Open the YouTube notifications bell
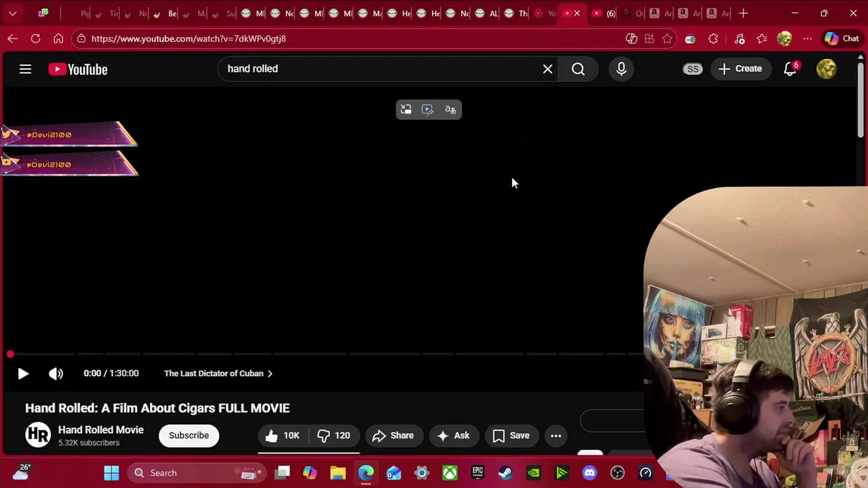The height and width of the screenshot is (488, 868). coord(790,69)
